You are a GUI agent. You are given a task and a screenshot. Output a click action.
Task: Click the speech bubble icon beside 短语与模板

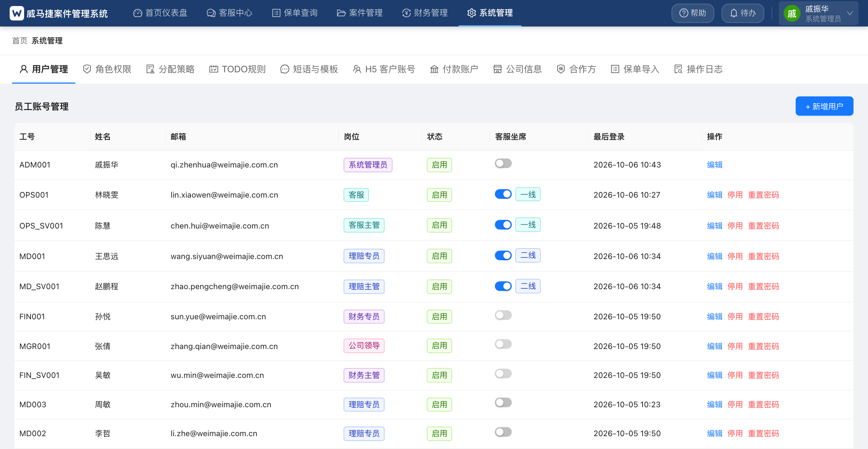(x=285, y=69)
